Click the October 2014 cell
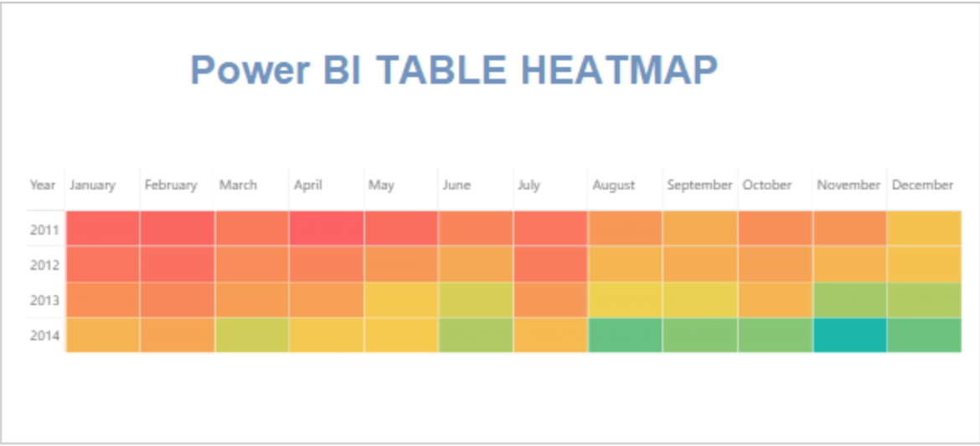This screenshot has width=980, height=446. point(775,335)
